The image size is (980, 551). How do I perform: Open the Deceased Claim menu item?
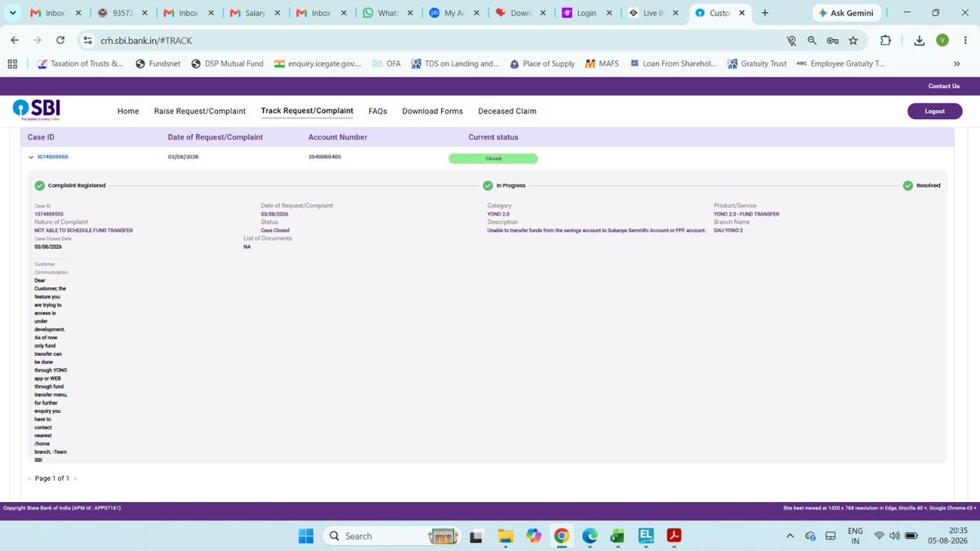point(507,111)
